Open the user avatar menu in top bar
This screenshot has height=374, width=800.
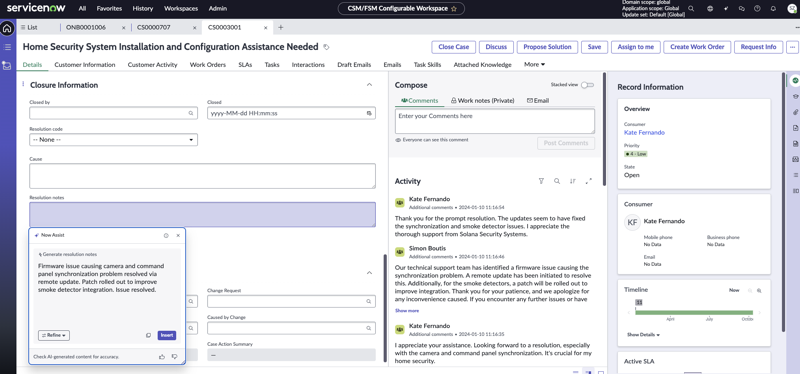(x=792, y=9)
